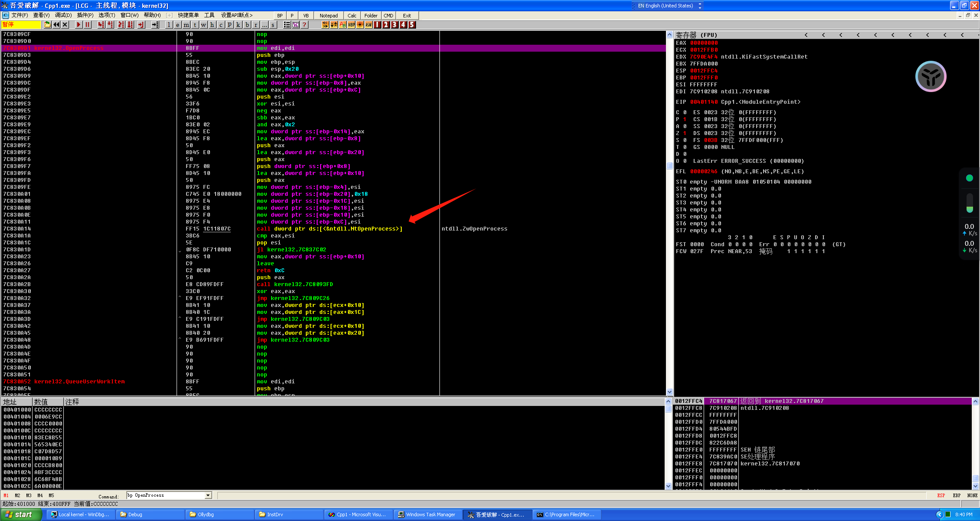Click the red number 3 toolbar icon
Viewport: 980px width, 521px height.
tap(395, 25)
